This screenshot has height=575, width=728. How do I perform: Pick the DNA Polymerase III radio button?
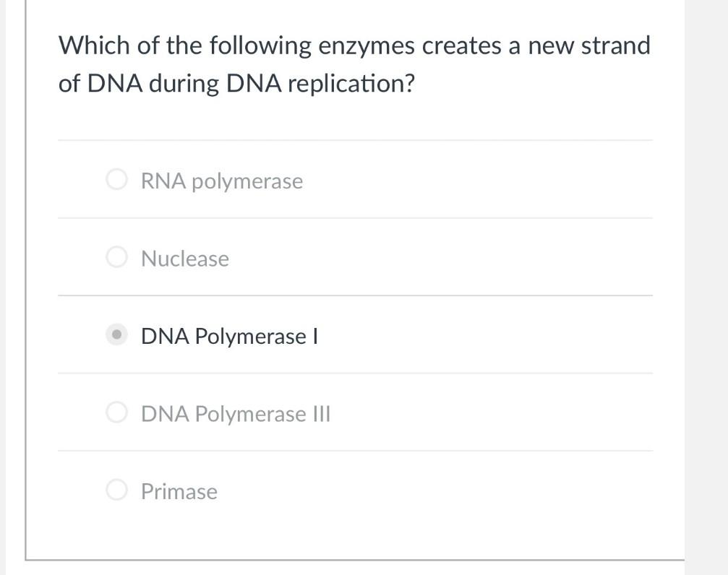[116, 412]
